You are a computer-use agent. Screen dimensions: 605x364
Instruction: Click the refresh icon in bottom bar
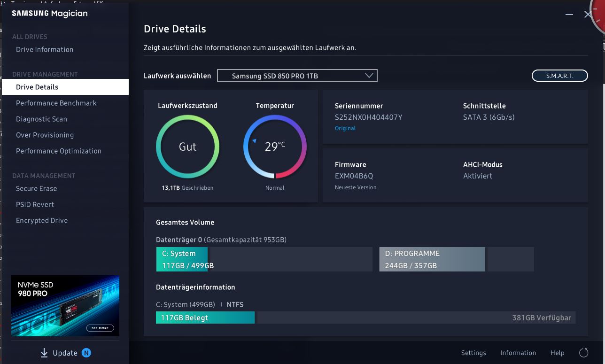tap(584, 353)
